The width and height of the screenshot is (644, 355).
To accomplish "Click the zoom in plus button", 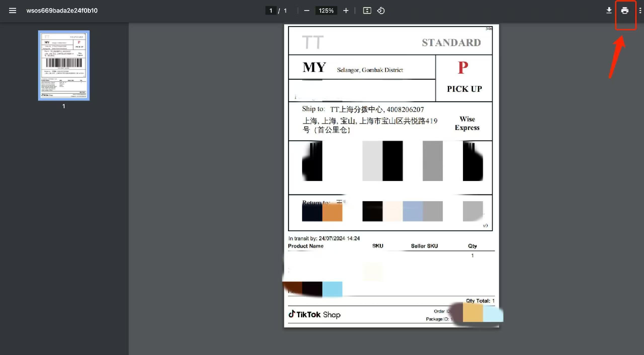I will (346, 11).
